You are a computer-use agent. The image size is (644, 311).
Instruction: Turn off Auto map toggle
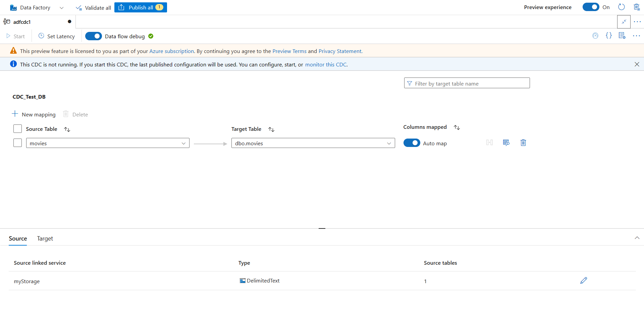(412, 143)
